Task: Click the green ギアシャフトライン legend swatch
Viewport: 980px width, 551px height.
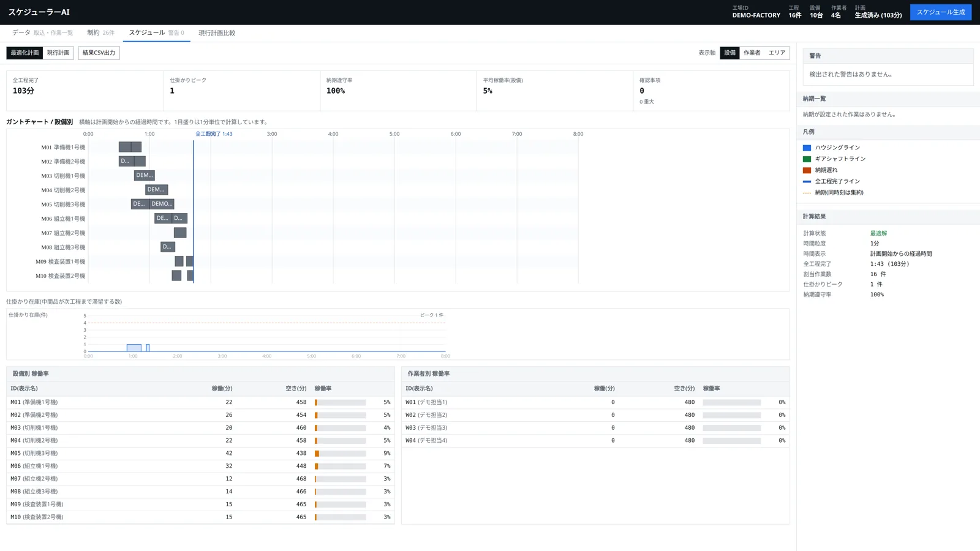Action: [x=807, y=159]
